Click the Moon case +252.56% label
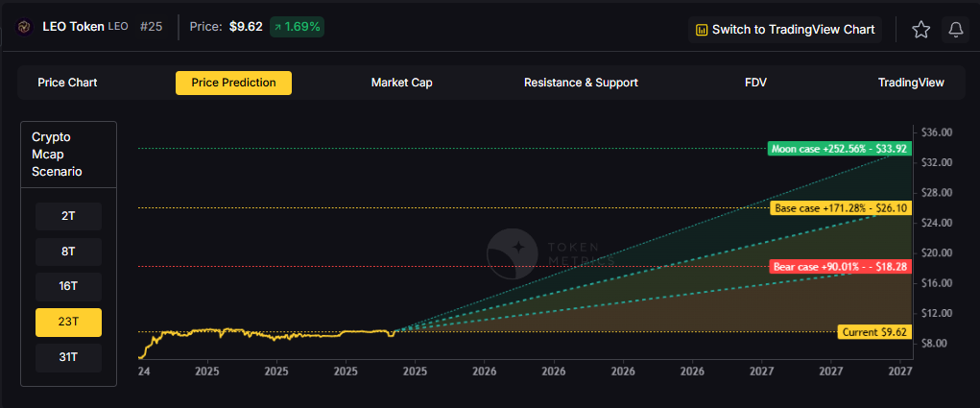980x408 pixels. [x=839, y=149]
